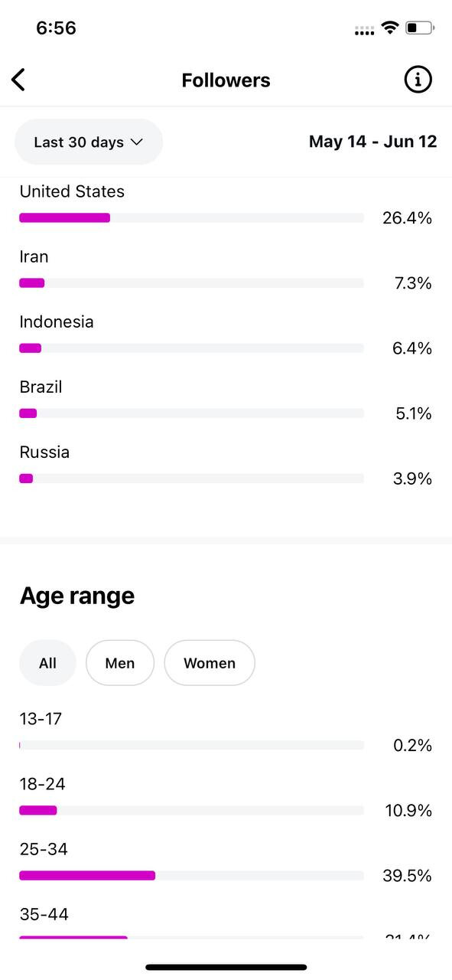
Task: Tap the 18-24 age range bar
Action: coord(191,810)
